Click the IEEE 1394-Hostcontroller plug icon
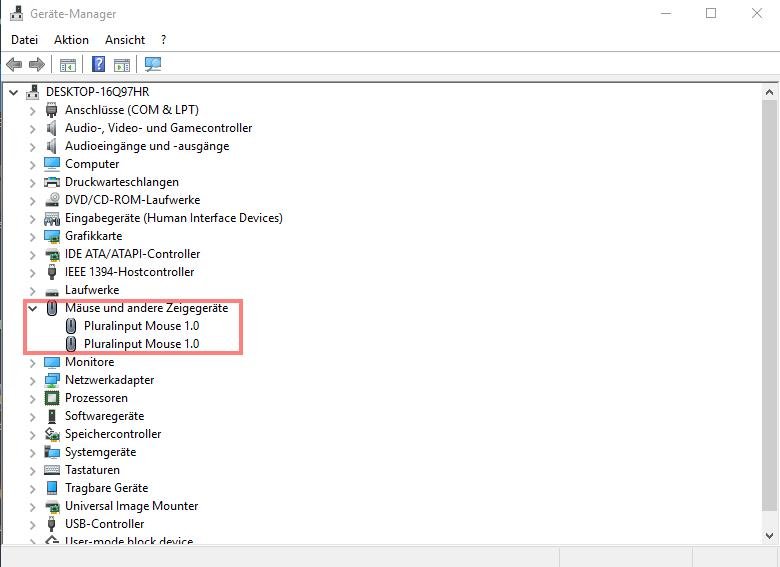780x567 pixels. [52, 272]
